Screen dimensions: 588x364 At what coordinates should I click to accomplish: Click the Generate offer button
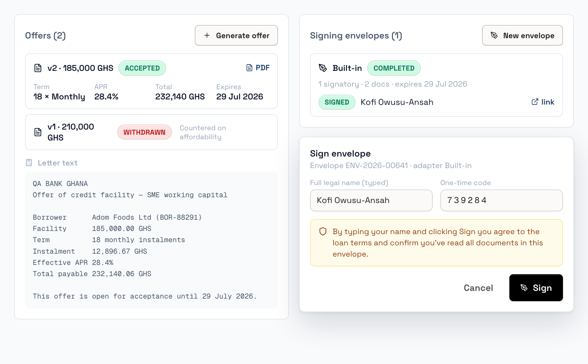pyautogui.click(x=236, y=35)
